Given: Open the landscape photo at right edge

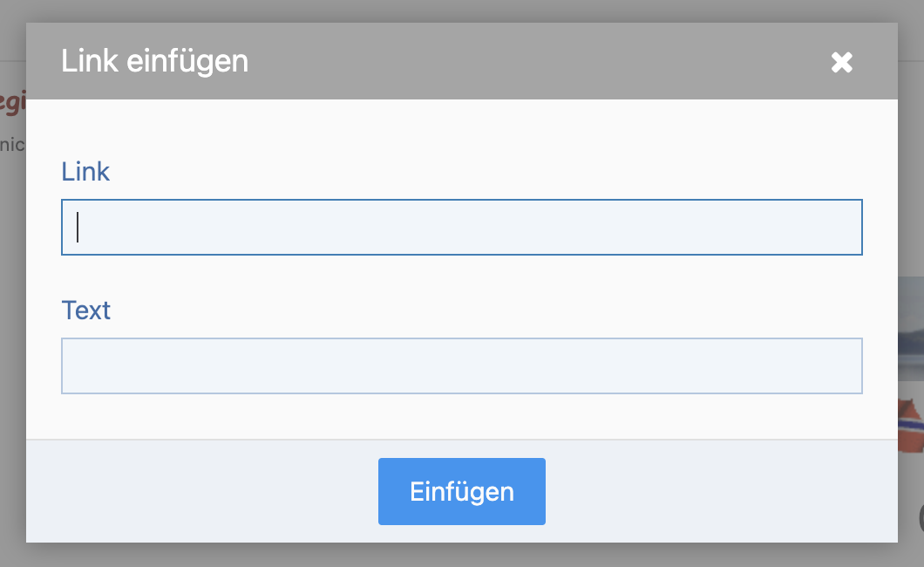Looking at the screenshot, I should point(911,328).
